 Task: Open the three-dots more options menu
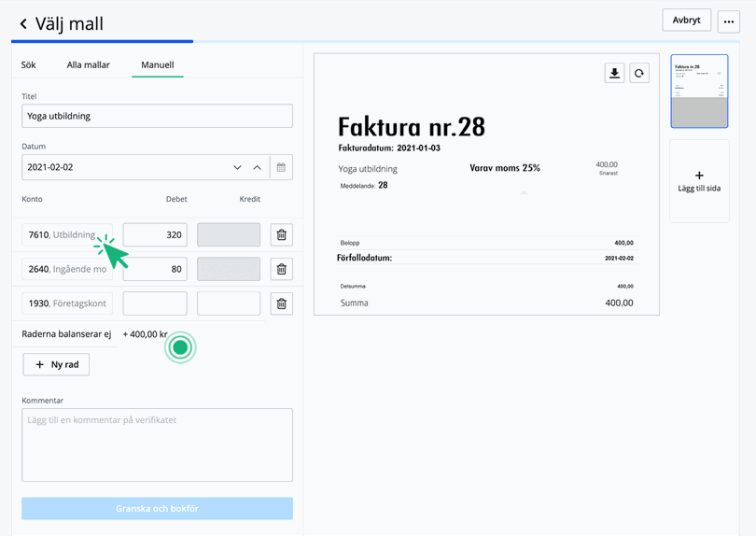tap(729, 21)
